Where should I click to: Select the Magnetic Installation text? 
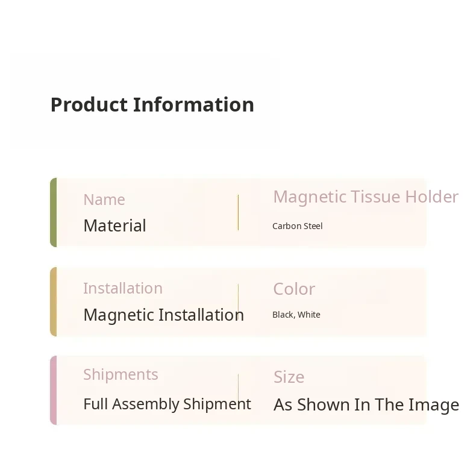[163, 315]
